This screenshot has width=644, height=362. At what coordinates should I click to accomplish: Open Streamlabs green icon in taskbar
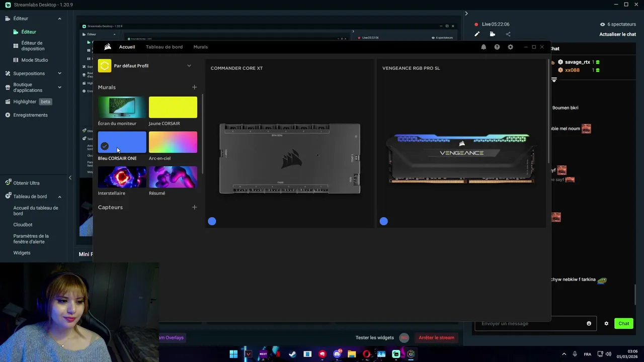(x=396, y=354)
